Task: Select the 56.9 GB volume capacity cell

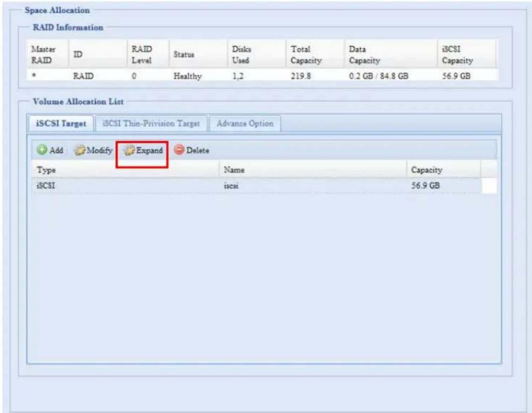Action: (x=444, y=186)
